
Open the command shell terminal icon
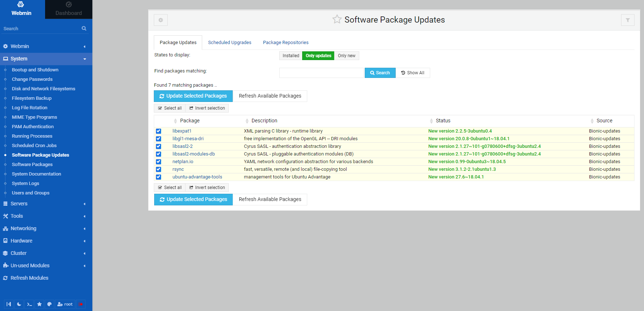[29, 304]
